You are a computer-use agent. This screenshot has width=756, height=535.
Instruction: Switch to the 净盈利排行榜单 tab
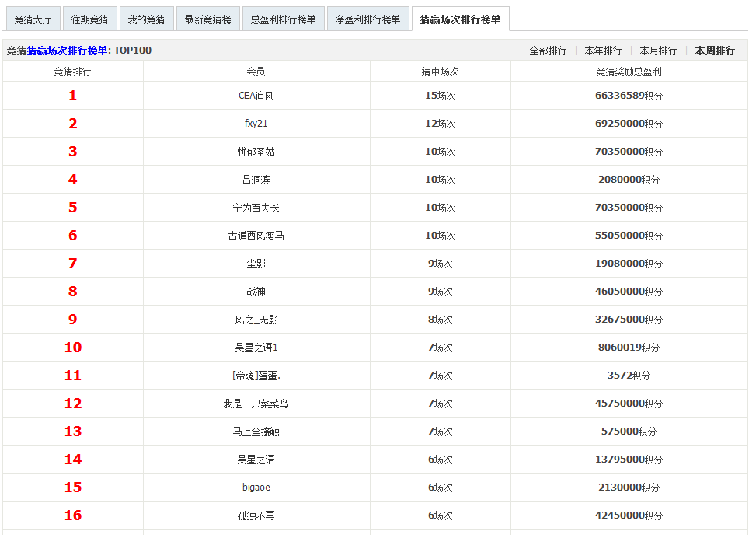point(368,19)
